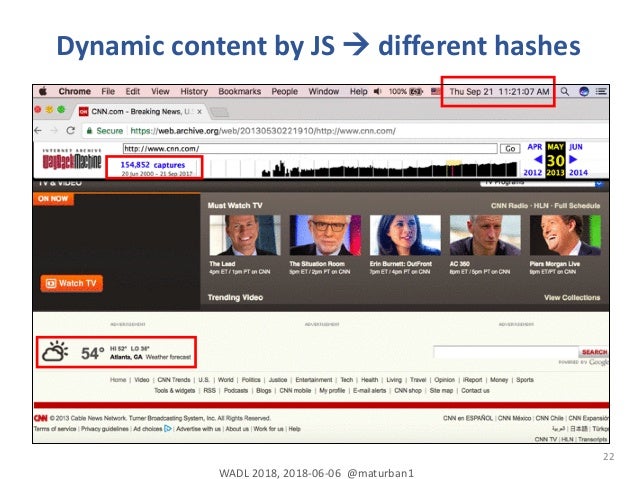This screenshot has width=638, height=479.
Task: Select year 2012 in Wayback toolbar
Action: [x=532, y=173]
